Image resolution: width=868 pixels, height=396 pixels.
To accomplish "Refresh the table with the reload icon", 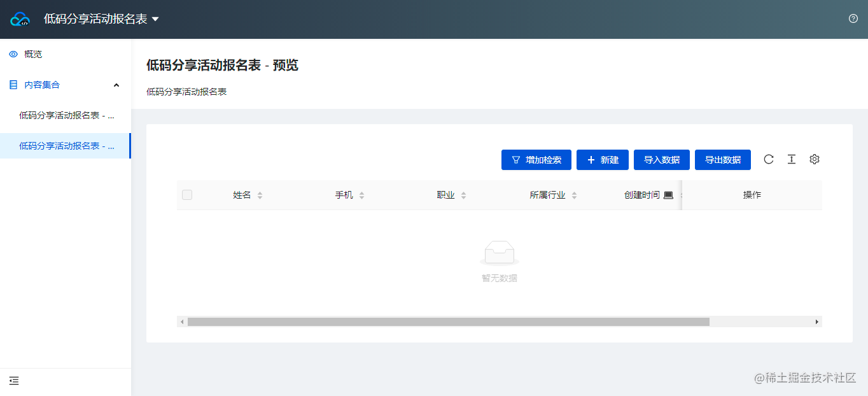I will pyautogui.click(x=769, y=159).
